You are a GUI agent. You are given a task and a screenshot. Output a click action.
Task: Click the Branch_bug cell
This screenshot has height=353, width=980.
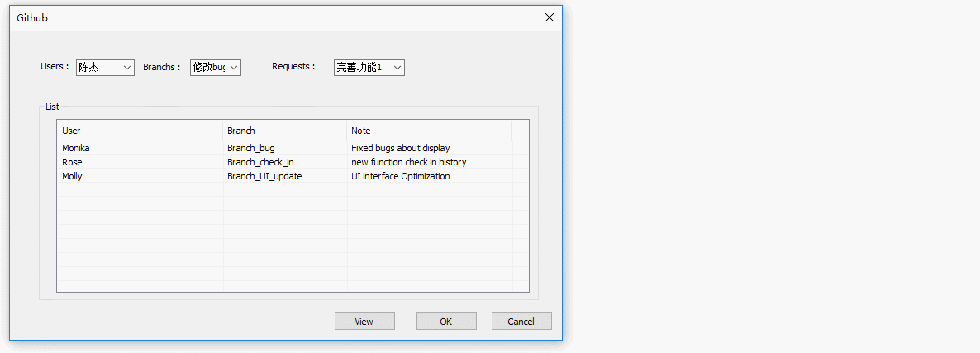[x=251, y=148]
